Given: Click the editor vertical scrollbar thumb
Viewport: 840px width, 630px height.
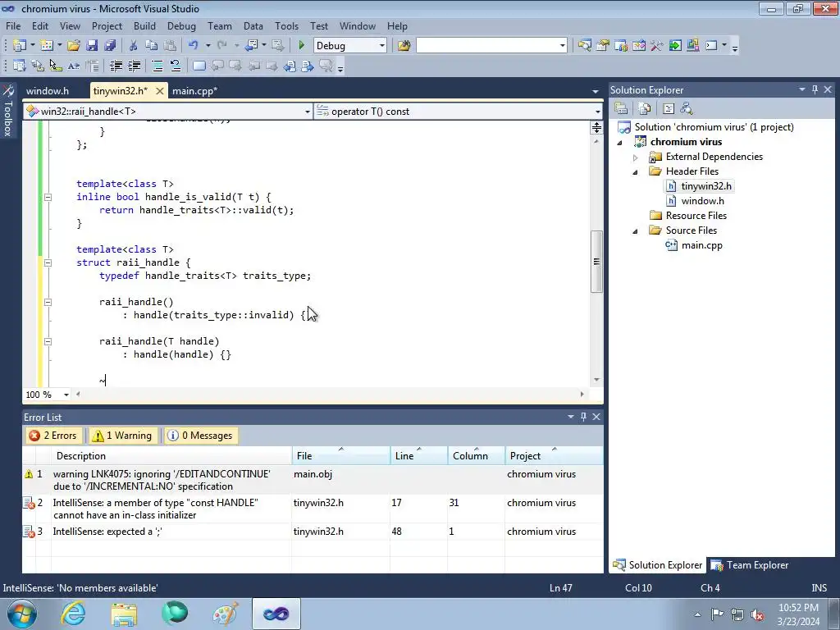Looking at the screenshot, I should tap(596, 262).
